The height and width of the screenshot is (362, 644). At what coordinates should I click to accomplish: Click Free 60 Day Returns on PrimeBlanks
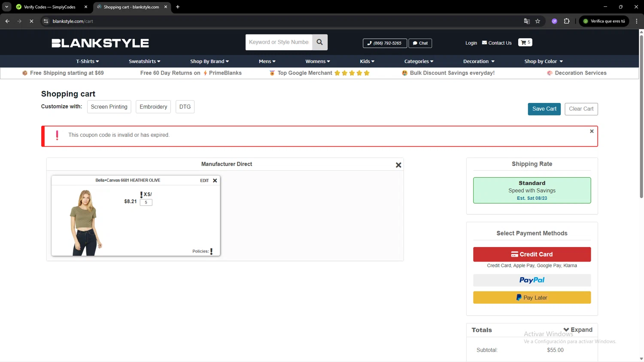(191, 73)
